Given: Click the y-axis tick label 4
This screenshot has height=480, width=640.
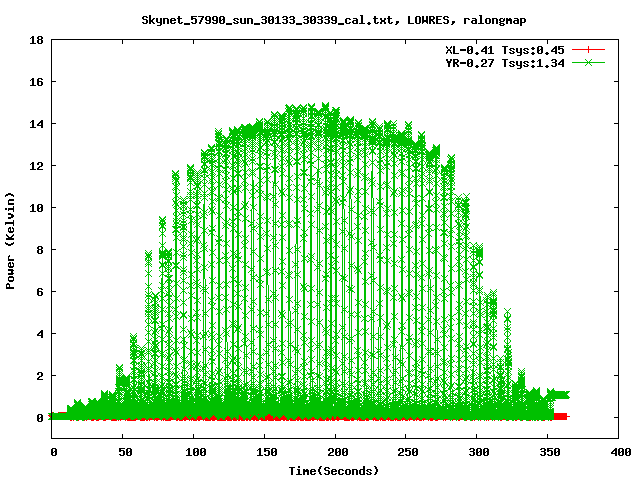Looking at the screenshot, I should (40, 334).
